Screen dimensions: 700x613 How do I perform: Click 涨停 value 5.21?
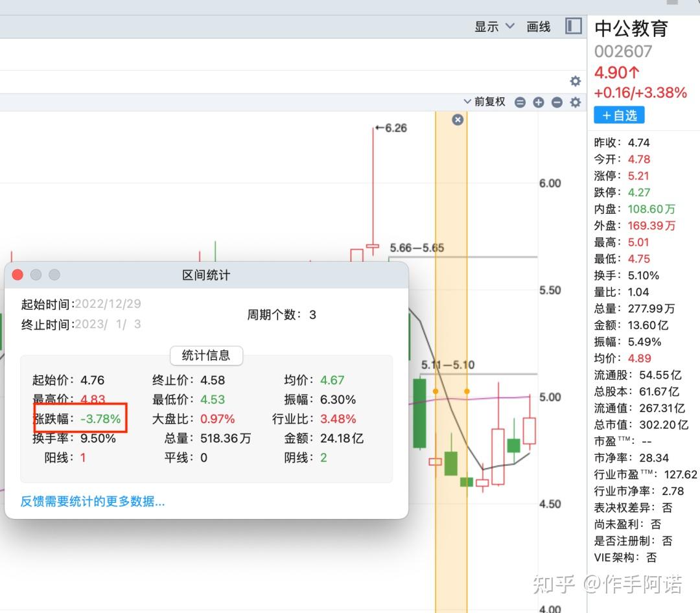click(x=638, y=176)
